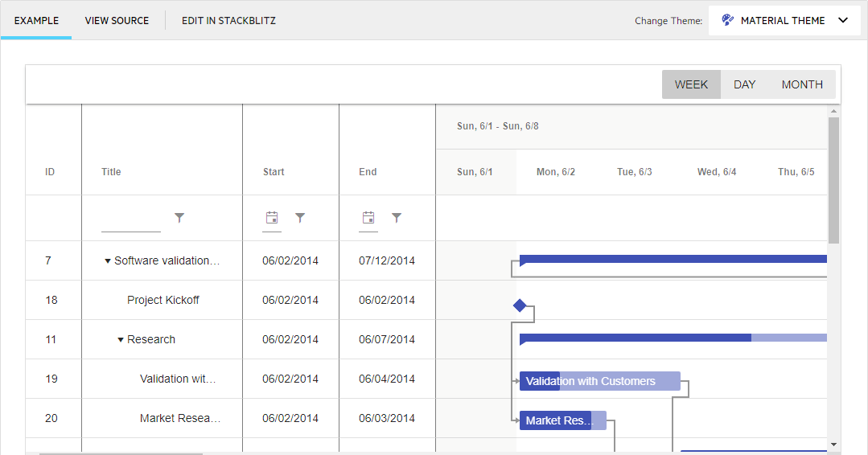868x455 pixels.
Task: Click the Start column filter icon
Action: pos(300,218)
